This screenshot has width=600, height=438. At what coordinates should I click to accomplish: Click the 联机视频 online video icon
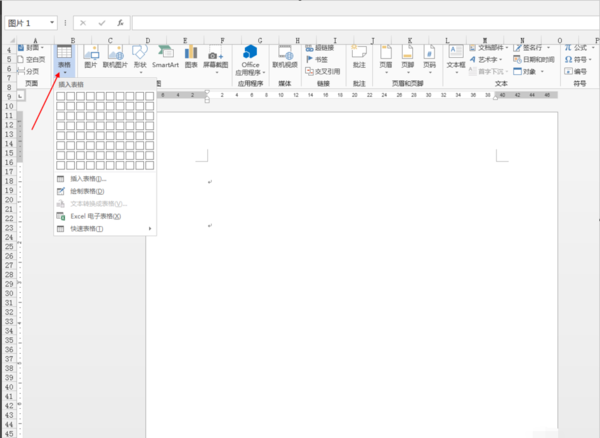(x=285, y=57)
